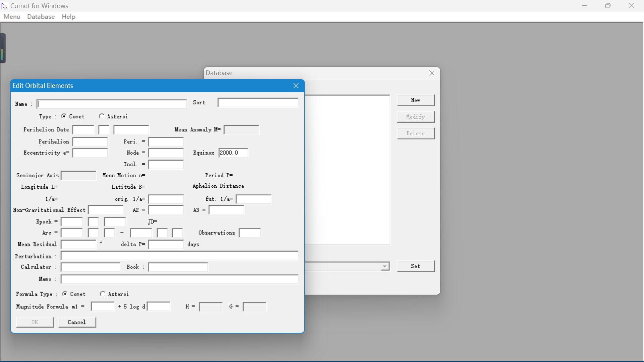Viewport: 644px width, 362px height.
Task: Click the New button in Database window
Action: [416, 100]
